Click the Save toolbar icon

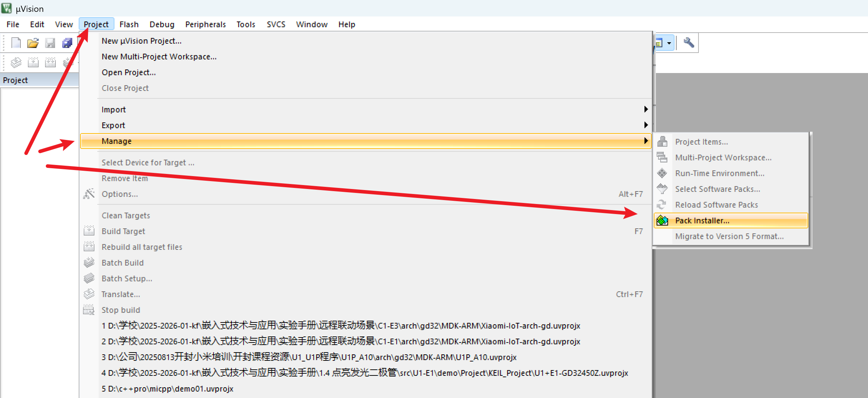[x=50, y=43]
